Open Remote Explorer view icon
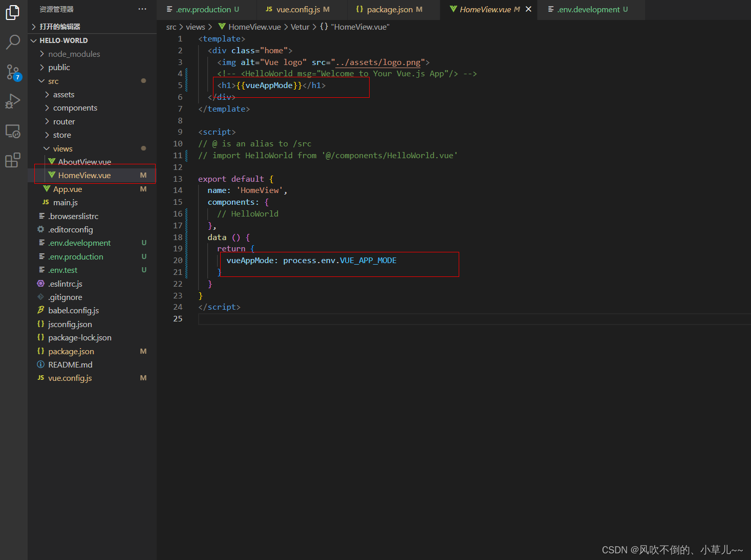This screenshot has width=751, height=560. point(12,131)
